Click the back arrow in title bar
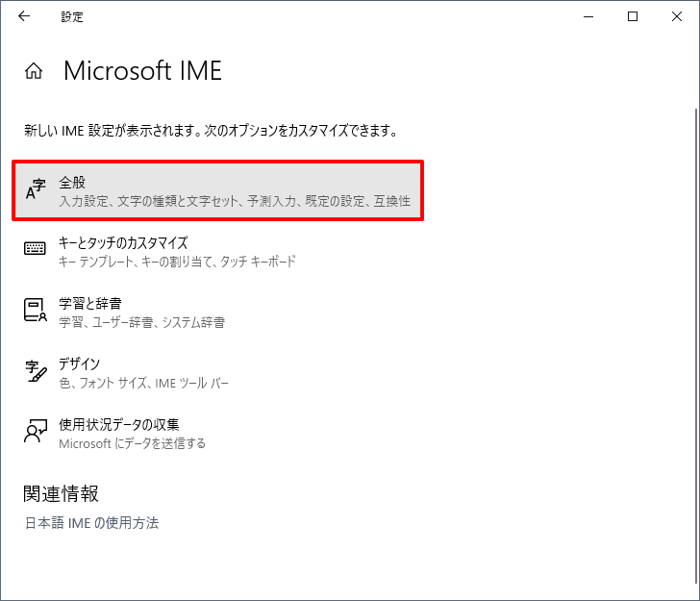This screenshot has width=700, height=601. click(24, 16)
